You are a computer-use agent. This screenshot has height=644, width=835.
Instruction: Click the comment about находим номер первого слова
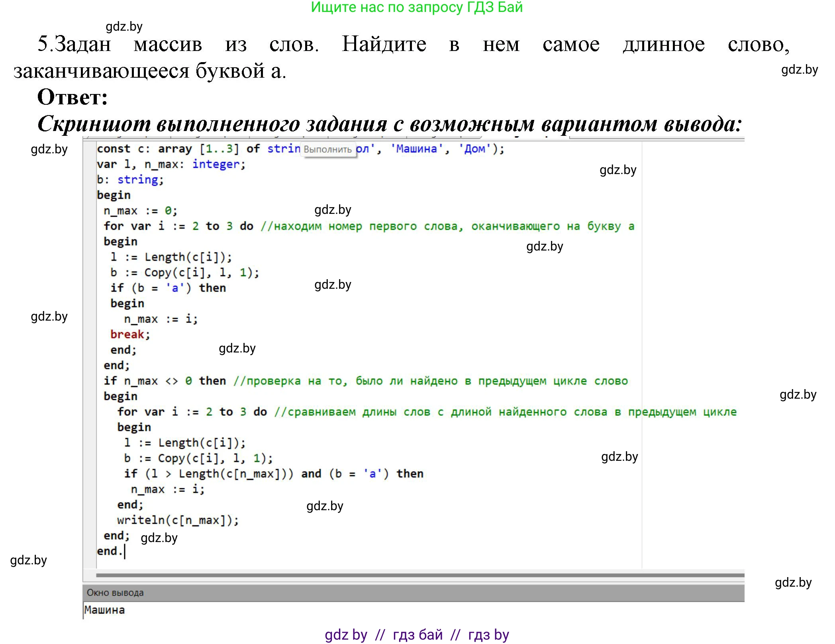[447, 226]
